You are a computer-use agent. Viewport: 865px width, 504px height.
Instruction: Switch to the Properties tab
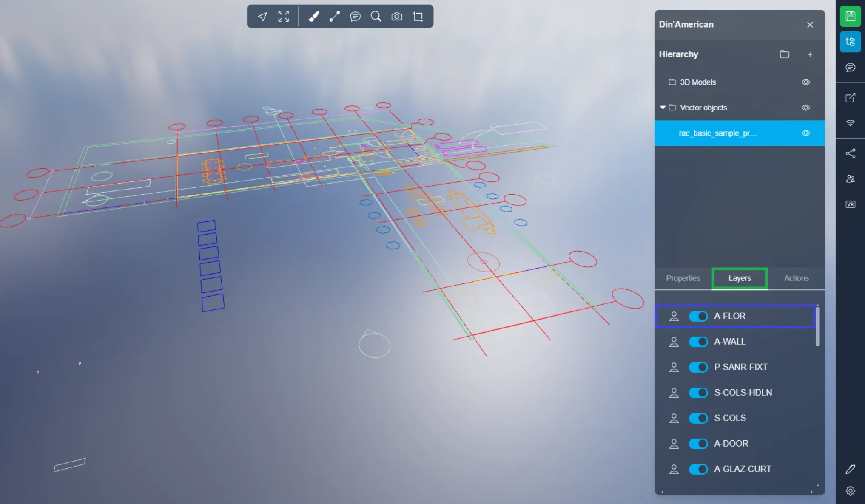point(683,278)
